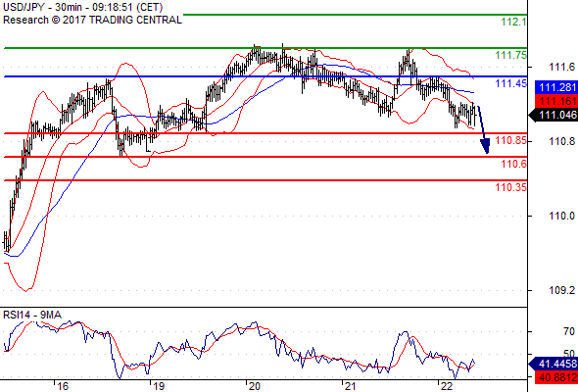Select the blue 111.45 pivot label
This screenshot has width=578, height=392.
point(511,83)
